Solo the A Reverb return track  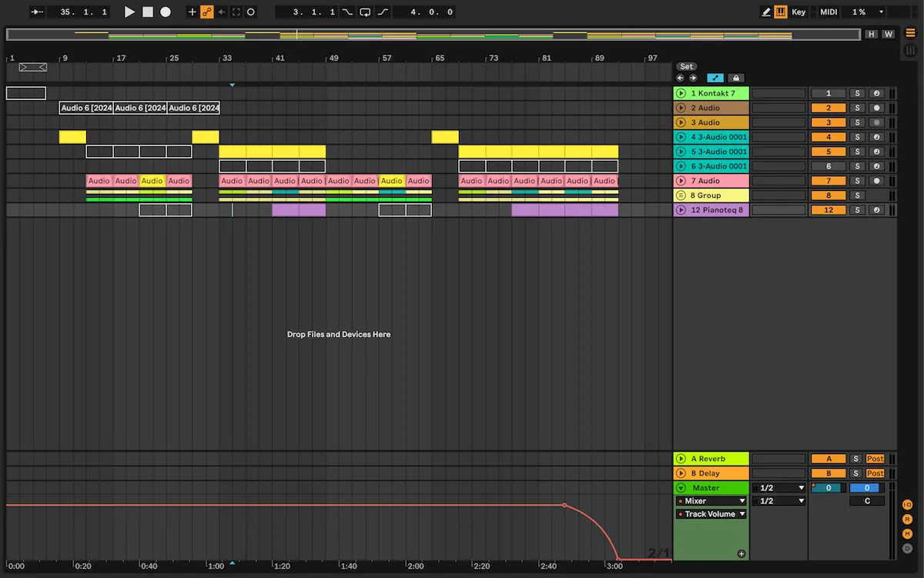(x=857, y=459)
